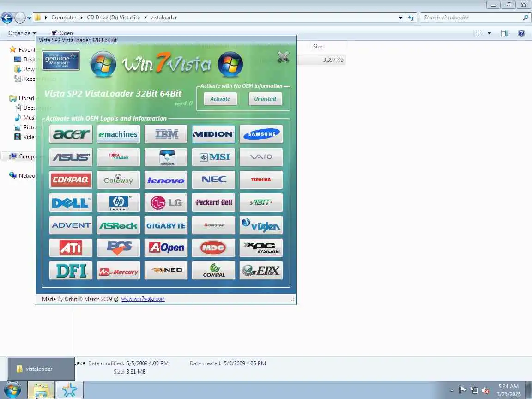532x399 pixels.
Task: Pick the AOpen OEM logo
Action: point(166,248)
